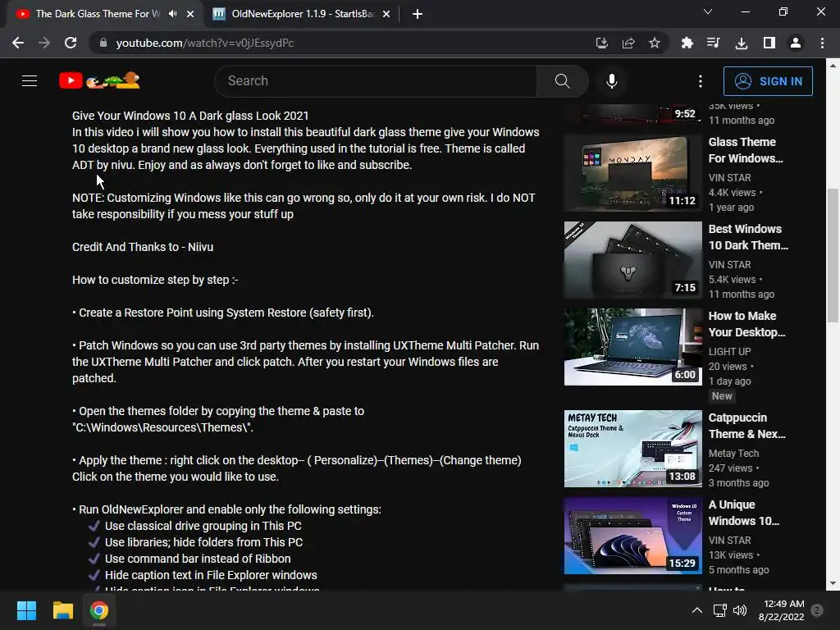Switch to The Dark Glass Theme tab
840x630 pixels.
coord(98,14)
